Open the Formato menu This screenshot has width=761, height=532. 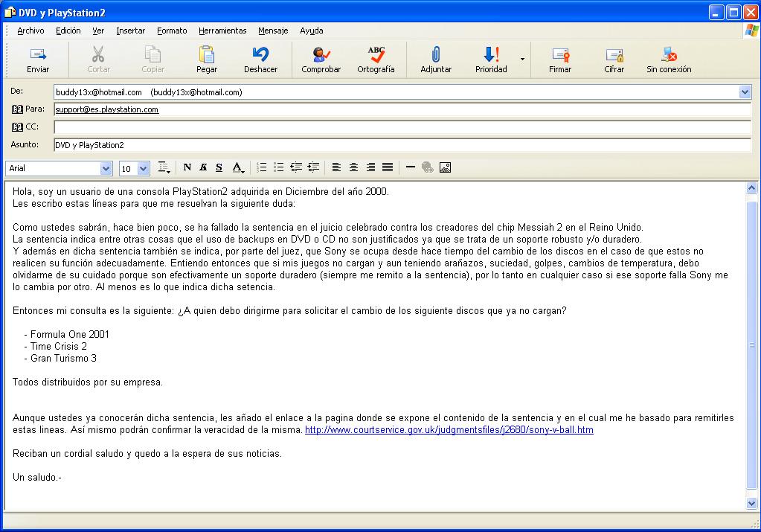pyautogui.click(x=172, y=31)
